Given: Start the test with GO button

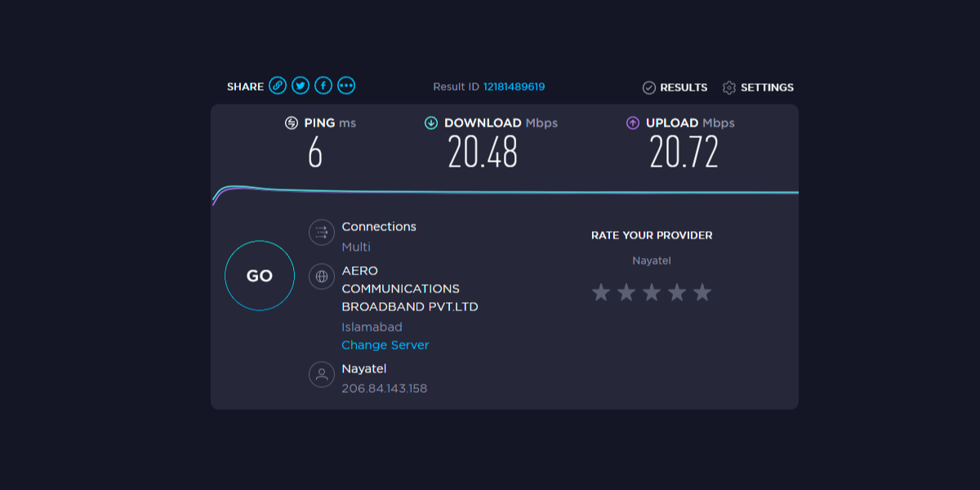Looking at the screenshot, I should [x=260, y=276].
